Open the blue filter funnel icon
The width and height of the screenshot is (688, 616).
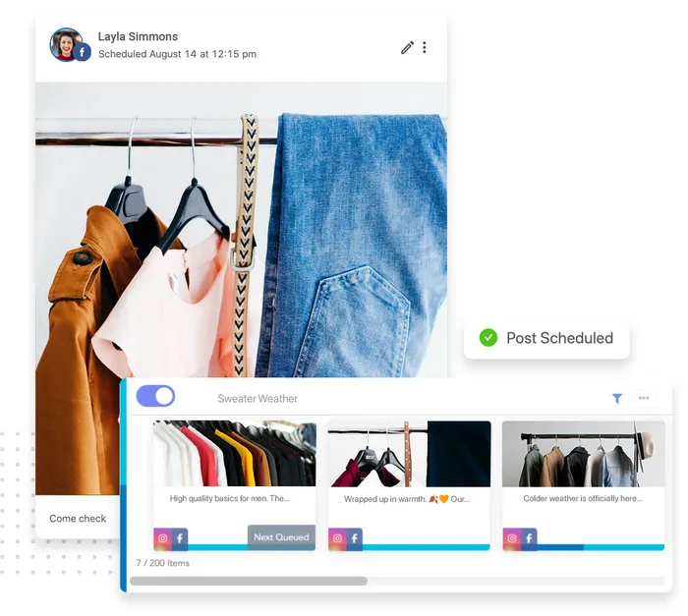pyautogui.click(x=617, y=398)
